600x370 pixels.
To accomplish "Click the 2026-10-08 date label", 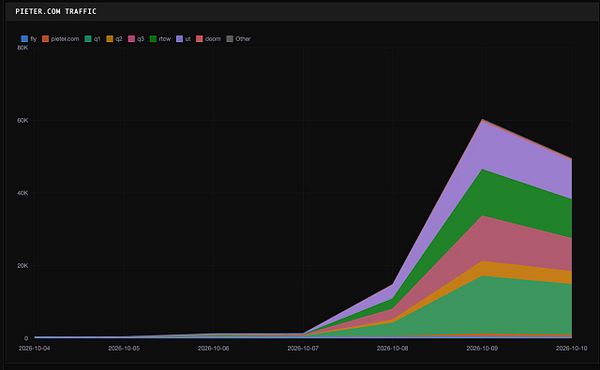I will pyautogui.click(x=393, y=348).
